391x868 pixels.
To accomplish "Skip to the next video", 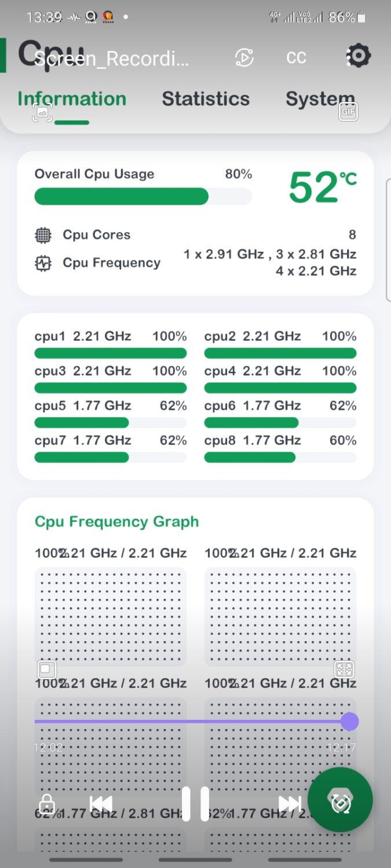I will 290,804.
